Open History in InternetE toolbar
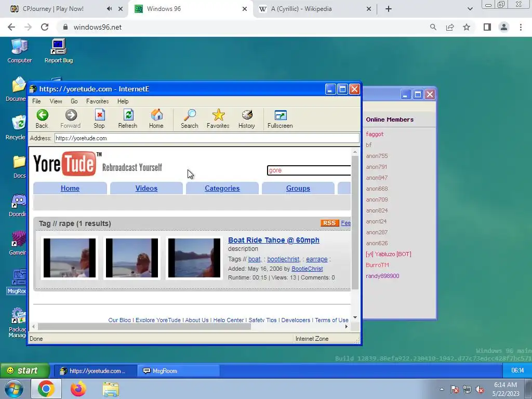Image resolution: width=532 pixels, height=399 pixels. click(247, 119)
